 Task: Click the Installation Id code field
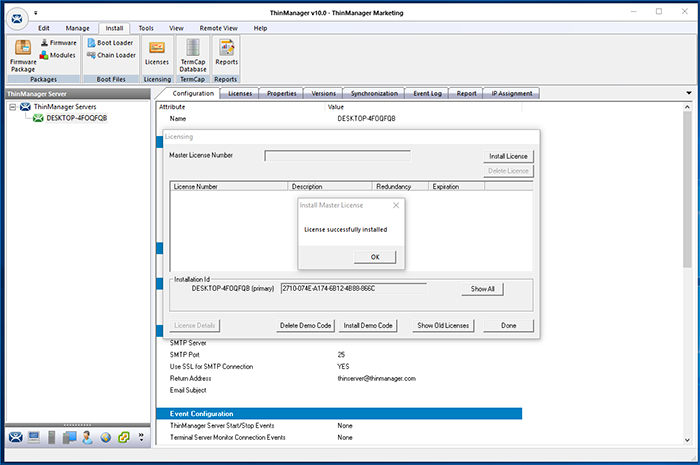pos(354,289)
